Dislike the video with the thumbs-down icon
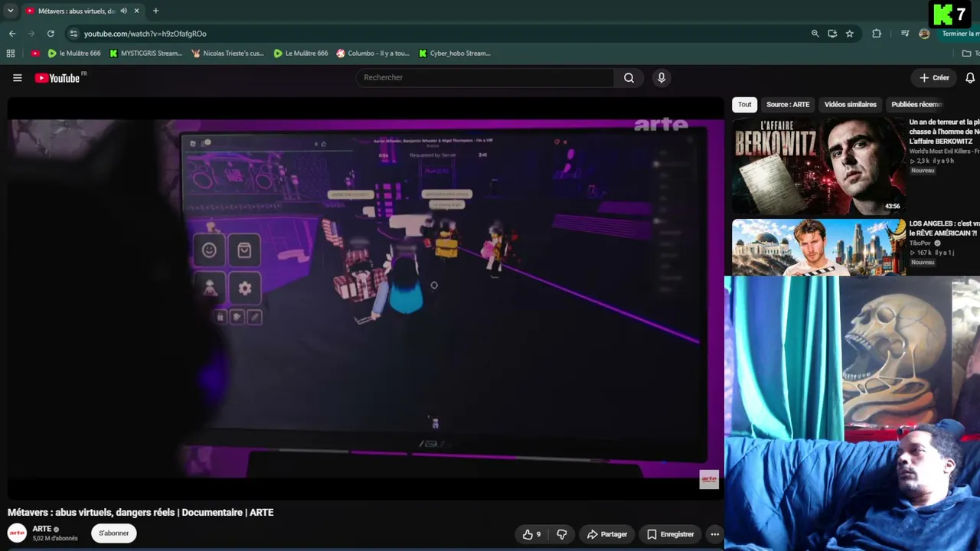Image resolution: width=980 pixels, height=551 pixels. point(562,534)
